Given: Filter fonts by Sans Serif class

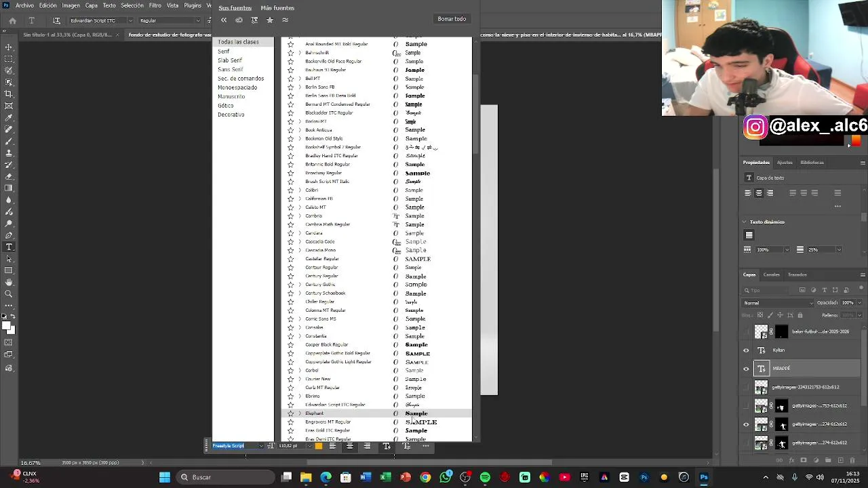Looking at the screenshot, I should point(231,69).
